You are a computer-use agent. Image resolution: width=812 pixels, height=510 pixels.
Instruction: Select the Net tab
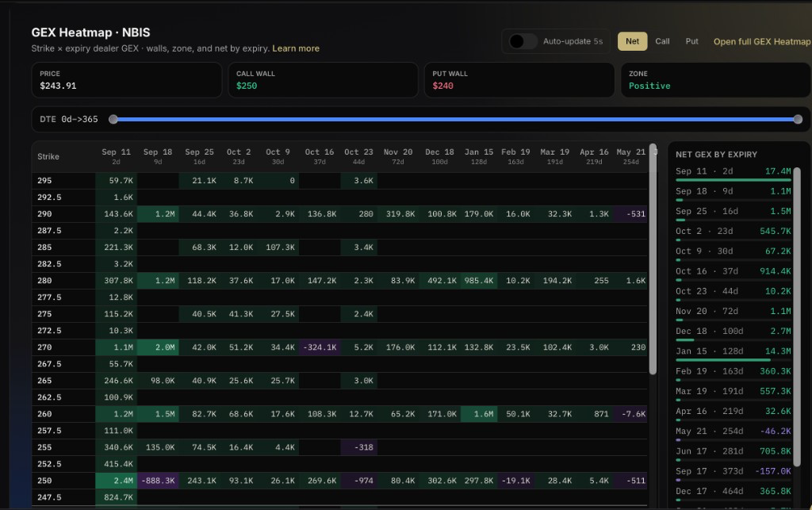click(632, 41)
